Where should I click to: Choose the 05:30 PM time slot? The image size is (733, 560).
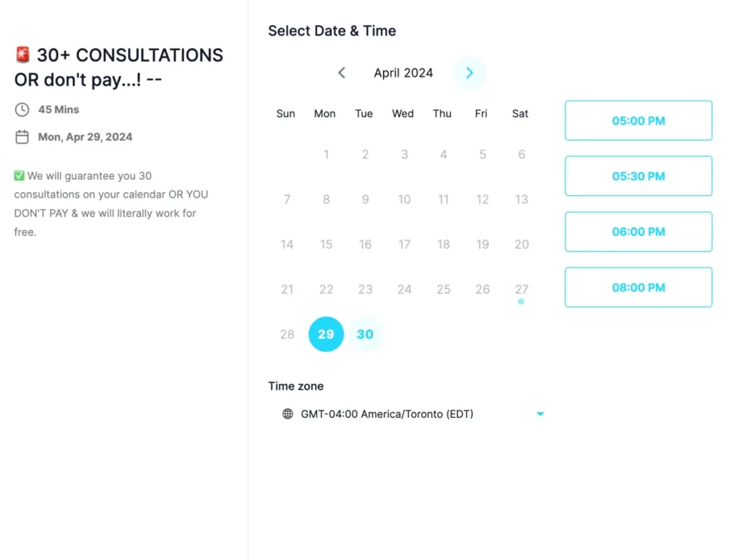tap(639, 176)
